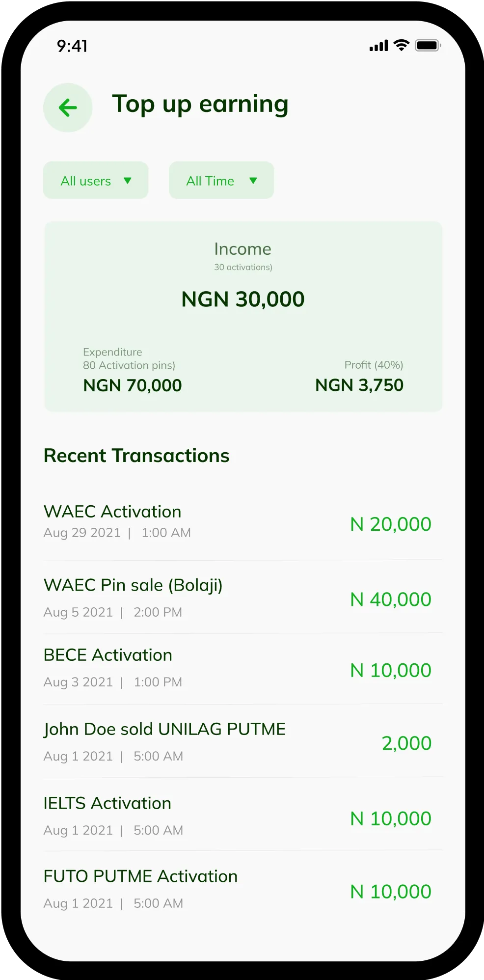Tap the cellular signal bars icon

click(378, 46)
